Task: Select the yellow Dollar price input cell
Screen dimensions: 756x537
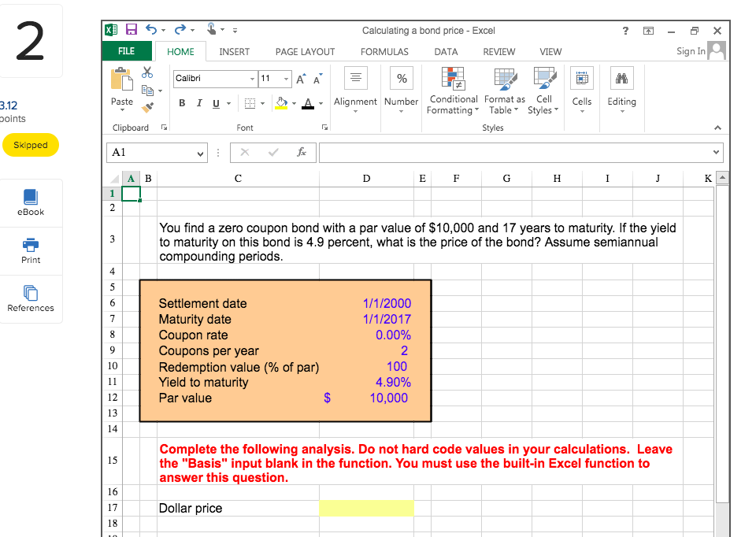Action: pyautogui.click(x=366, y=508)
